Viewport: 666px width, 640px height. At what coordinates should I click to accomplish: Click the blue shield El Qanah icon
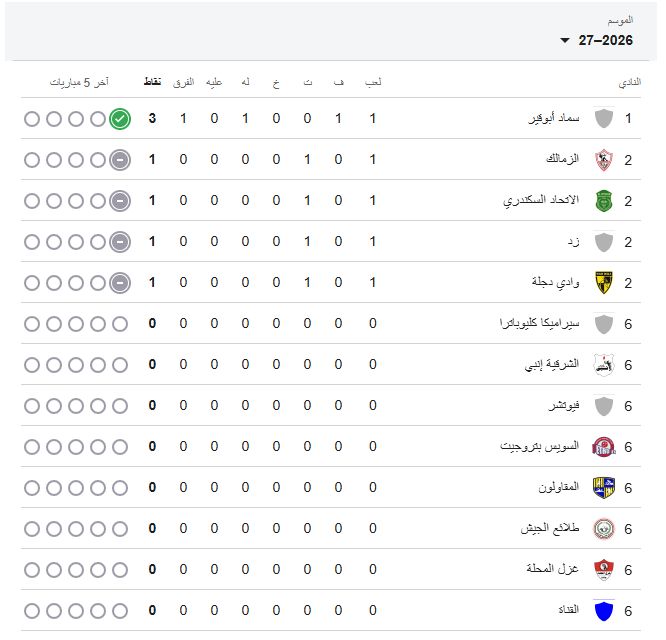tap(604, 611)
